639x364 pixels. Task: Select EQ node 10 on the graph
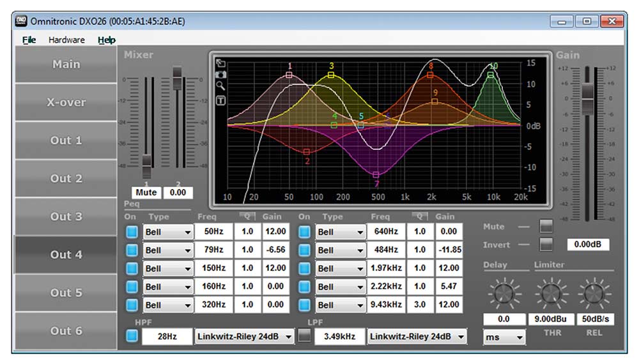click(x=491, y=75)
